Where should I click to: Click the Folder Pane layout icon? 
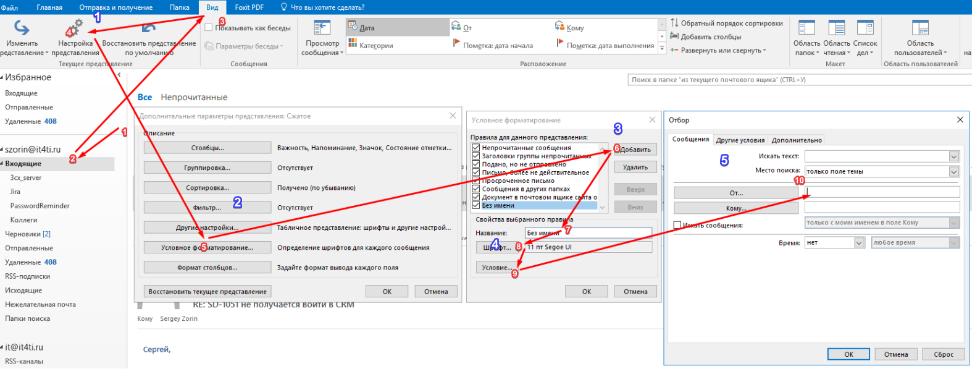pos(806,28)
